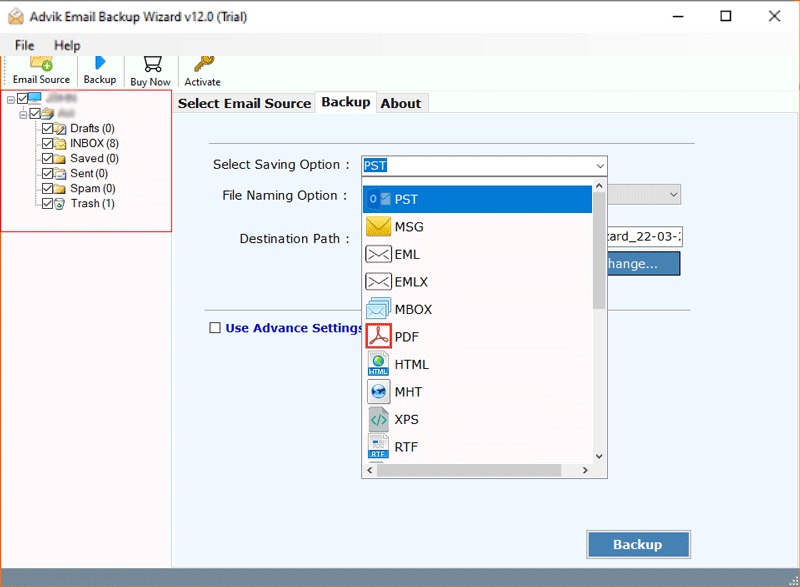Click the Sent folder icon
800x587 pixels.
click(x=60, y=174)
